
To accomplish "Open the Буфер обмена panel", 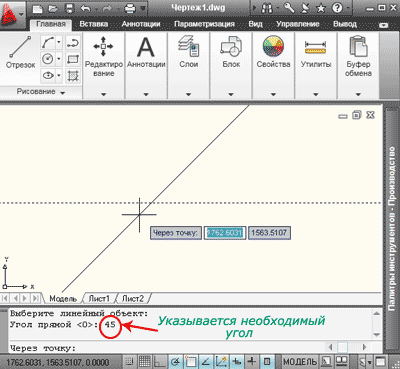I will [x=358, y=65].
